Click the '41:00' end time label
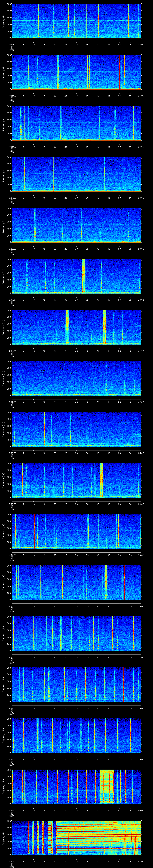This screenshot has height=868, width=153. tap(141, 861)
